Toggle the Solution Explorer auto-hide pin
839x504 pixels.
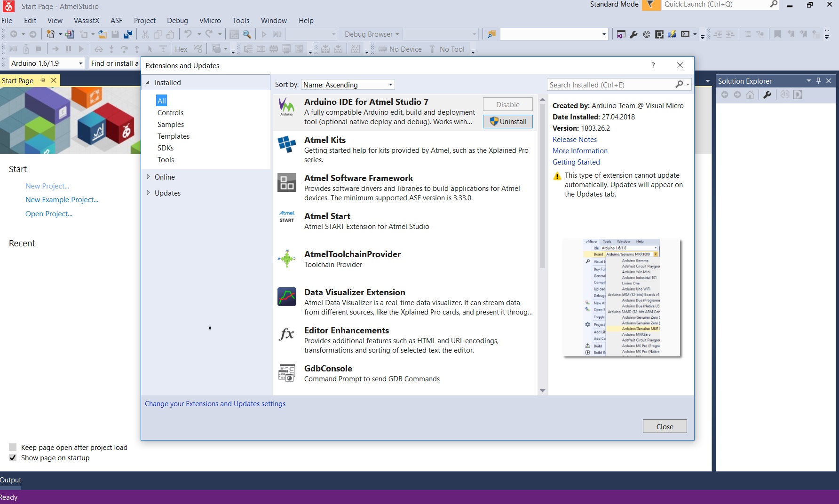[819, 81]
